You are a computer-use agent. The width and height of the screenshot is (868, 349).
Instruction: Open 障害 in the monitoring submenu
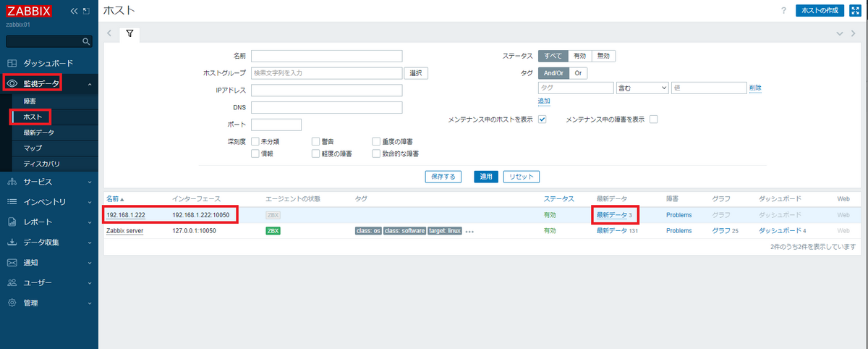29,101
